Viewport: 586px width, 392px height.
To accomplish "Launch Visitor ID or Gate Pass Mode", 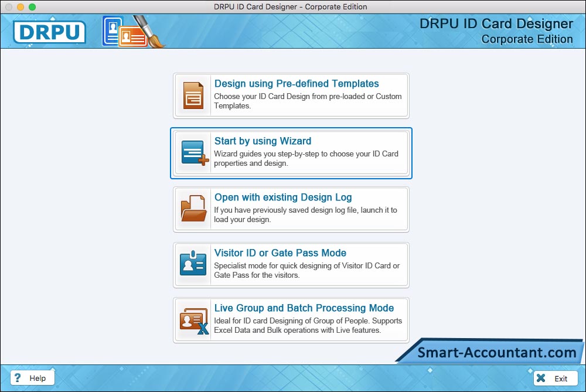I will tap(291, 265).
